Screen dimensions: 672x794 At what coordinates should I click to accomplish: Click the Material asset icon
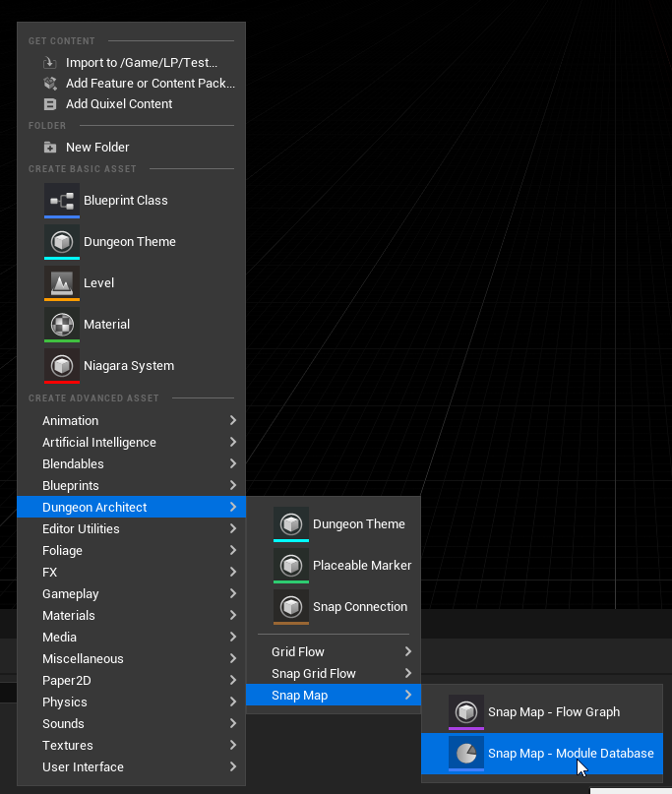62,325
